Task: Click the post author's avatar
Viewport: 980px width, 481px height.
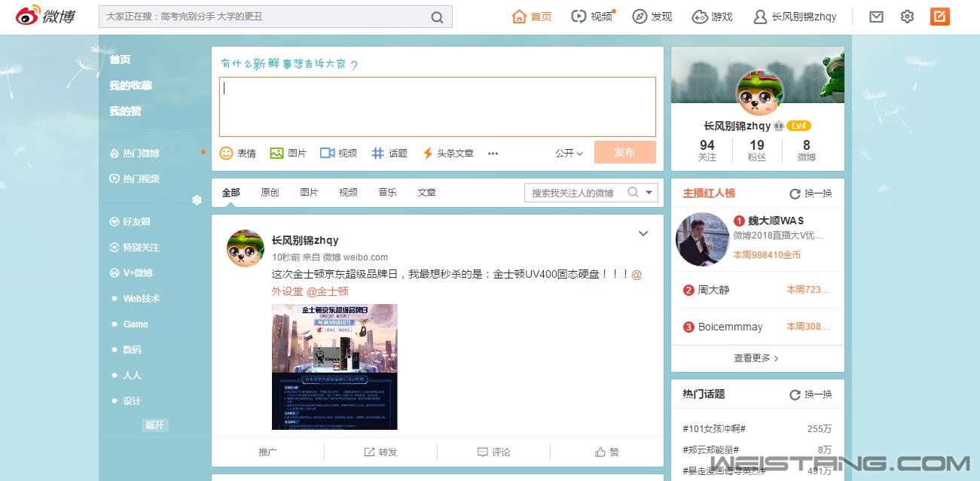Action: [246, 248]
